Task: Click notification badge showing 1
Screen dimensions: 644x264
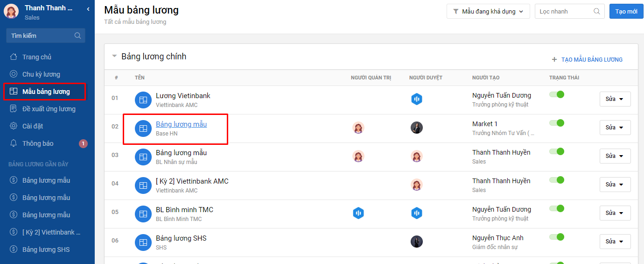Action: point(83,143)
